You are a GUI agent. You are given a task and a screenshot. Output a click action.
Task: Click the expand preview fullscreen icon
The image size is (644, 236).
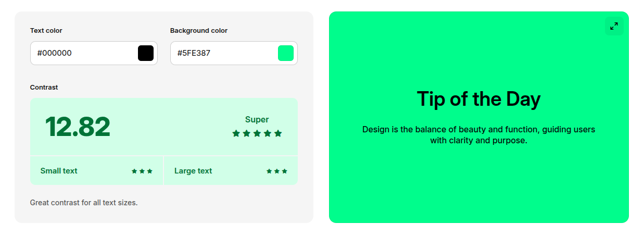[x=614, y=26]
